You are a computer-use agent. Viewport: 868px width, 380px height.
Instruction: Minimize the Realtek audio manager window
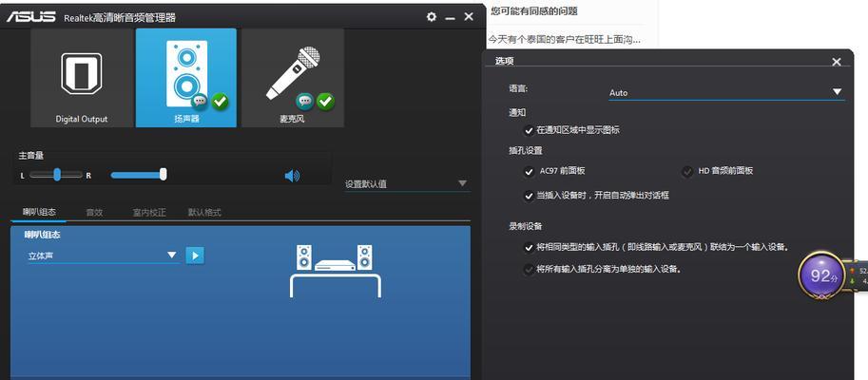pyautogui.click(x=450, y=18)
